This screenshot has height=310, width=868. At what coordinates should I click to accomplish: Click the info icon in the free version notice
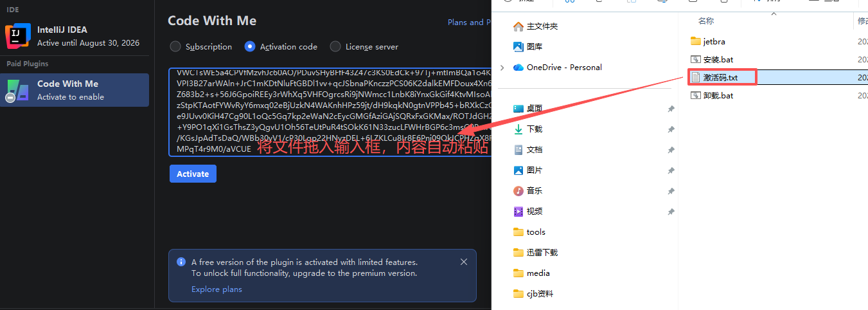(181, 262)
